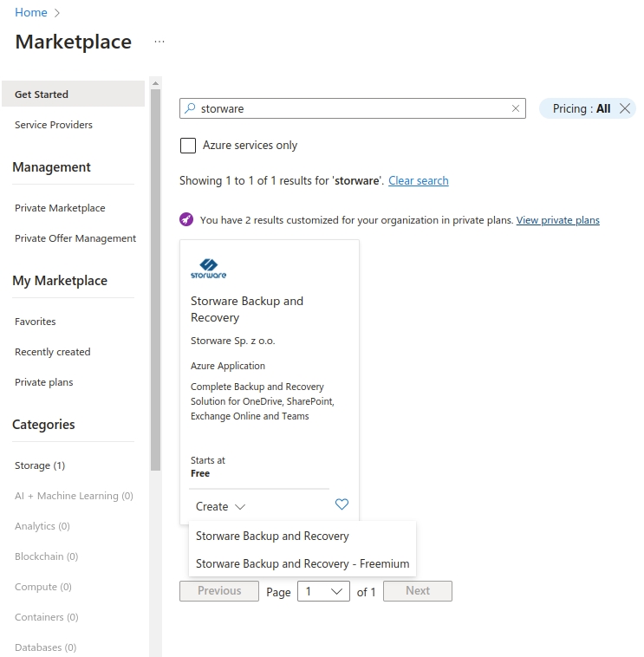Select Storware Backup and Recovery - Freemium plan
644x657 pixels.
coord(302,563)
